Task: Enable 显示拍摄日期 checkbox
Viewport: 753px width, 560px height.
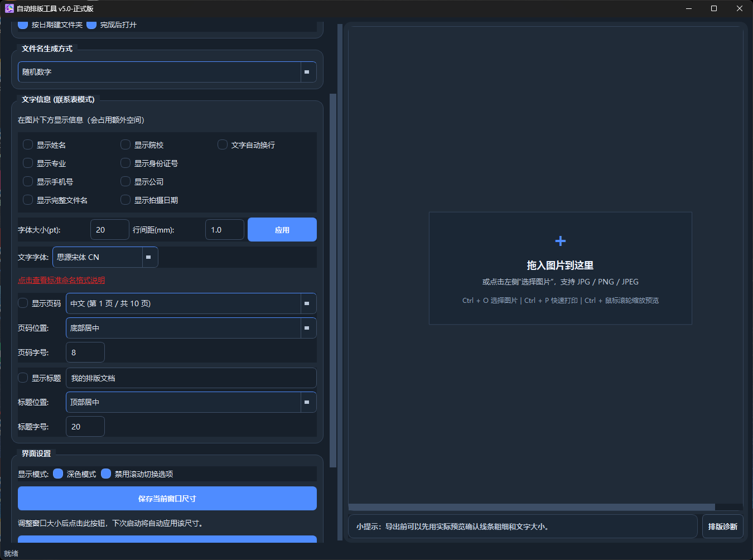Action: pos(126,200)
